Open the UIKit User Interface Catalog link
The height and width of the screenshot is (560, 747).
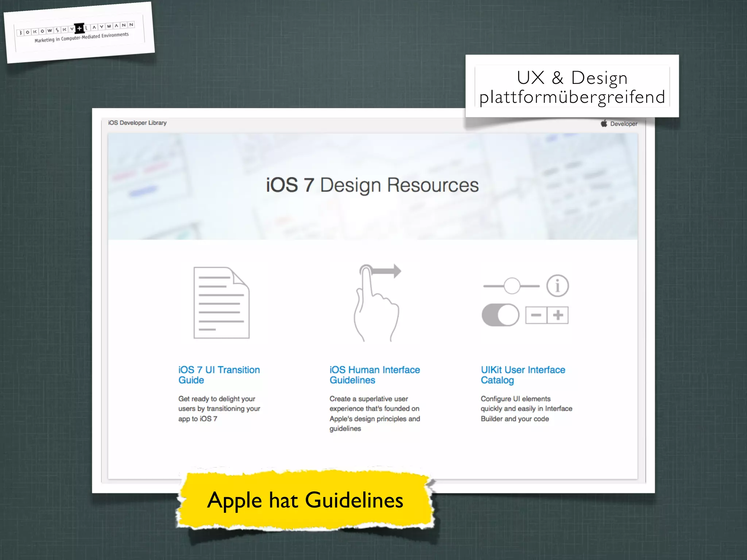[x=523, y=375]
